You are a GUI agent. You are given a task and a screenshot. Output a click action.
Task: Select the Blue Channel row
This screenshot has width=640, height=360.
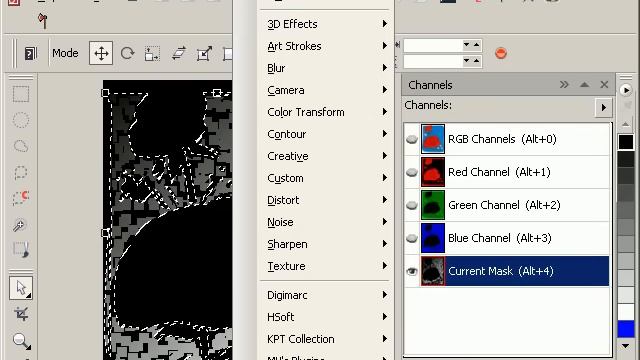(507, 238)
